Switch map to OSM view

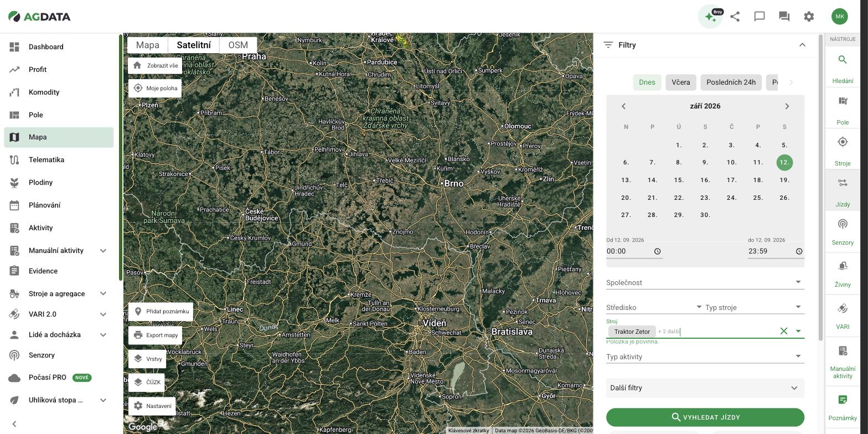pos(238,45)
